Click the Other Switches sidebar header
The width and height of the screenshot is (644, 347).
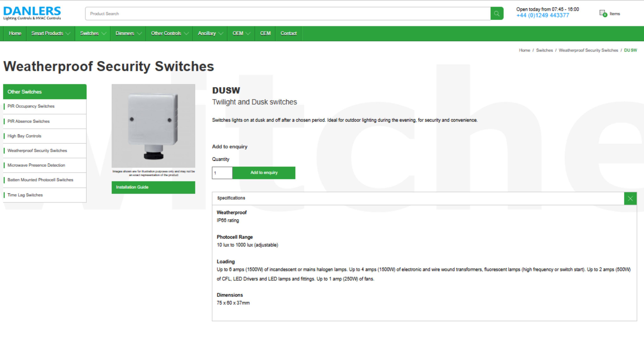point(45,92)
